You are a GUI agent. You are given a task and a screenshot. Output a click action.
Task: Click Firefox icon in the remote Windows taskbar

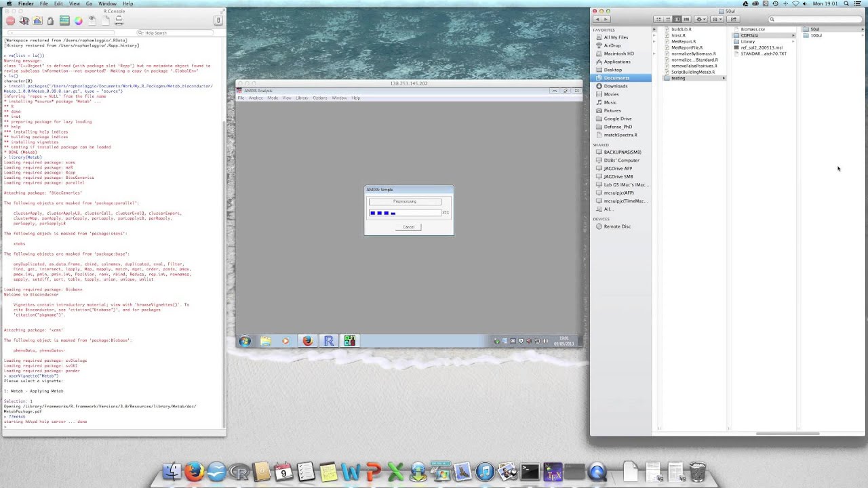pos(308,341)
